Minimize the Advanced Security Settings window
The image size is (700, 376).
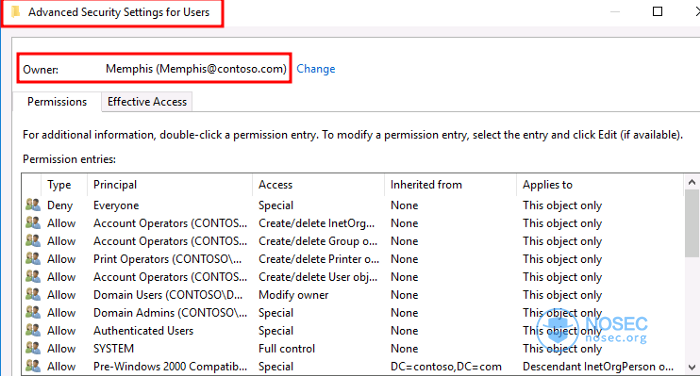[615, 11]
